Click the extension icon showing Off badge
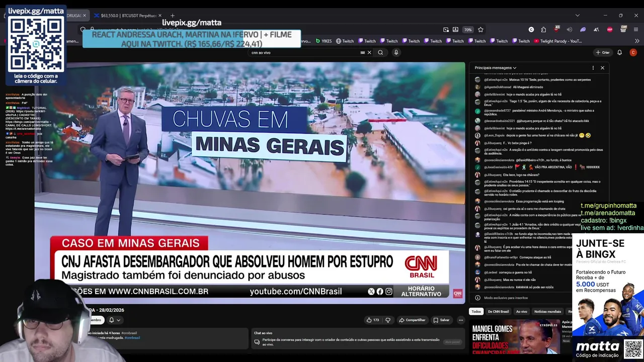 (x=623, y=29)
